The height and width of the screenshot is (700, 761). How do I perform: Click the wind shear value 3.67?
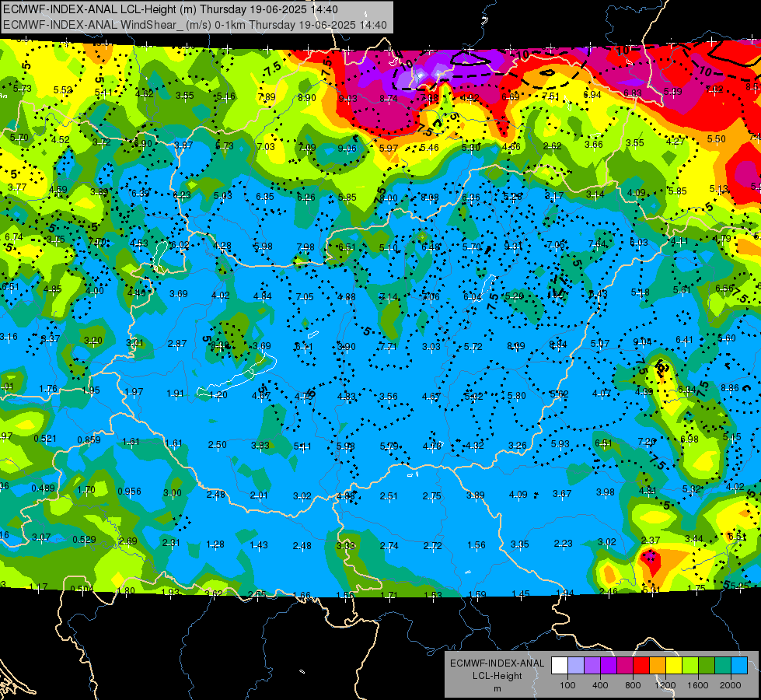(562, 494)
